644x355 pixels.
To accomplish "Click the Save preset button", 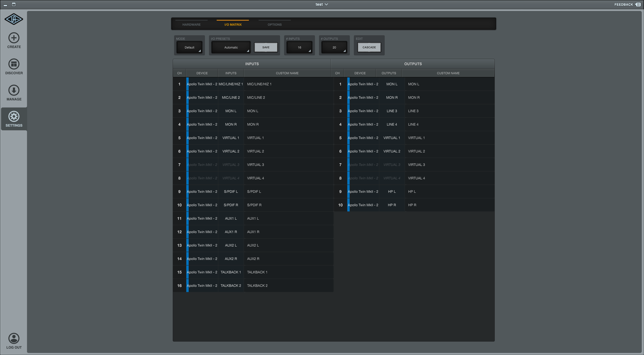I will click(266, 47).
